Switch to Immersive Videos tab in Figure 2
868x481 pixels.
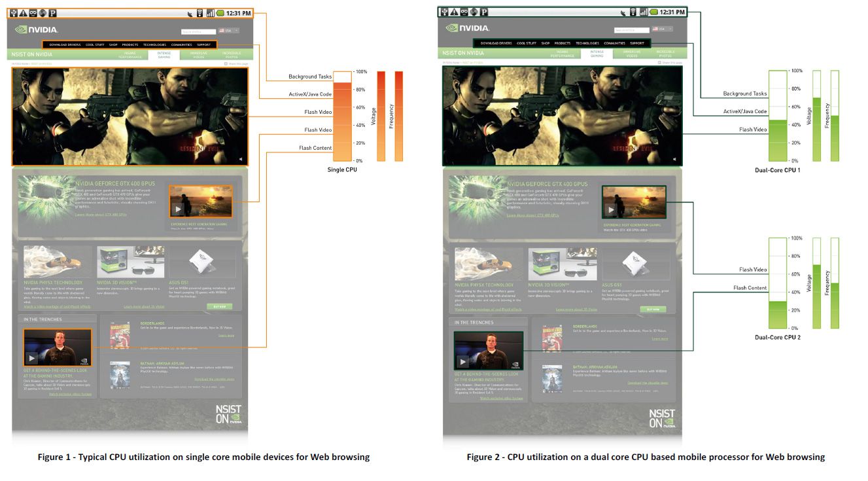click(x=632, y=53)
